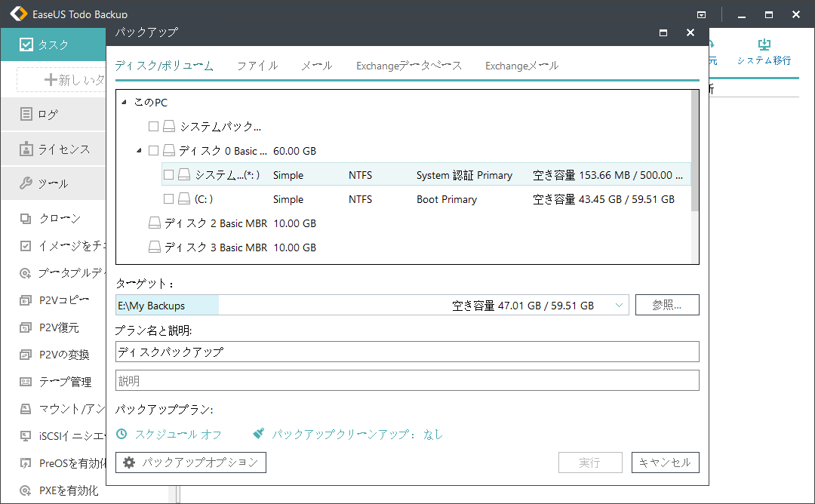Click the plan name field ディスクバックアップ
Image resolution: width=815 pixels, height=504 pixels.
tap(407, 352)
